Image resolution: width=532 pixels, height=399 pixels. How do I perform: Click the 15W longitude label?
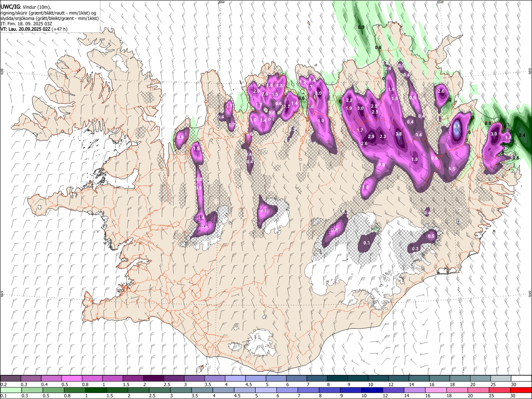[x=440, y=2]
